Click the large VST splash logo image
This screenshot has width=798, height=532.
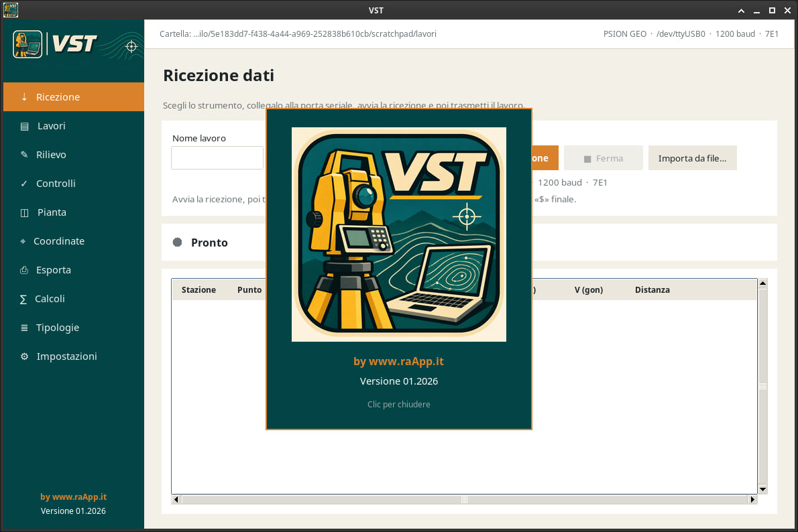click(398, 234)
